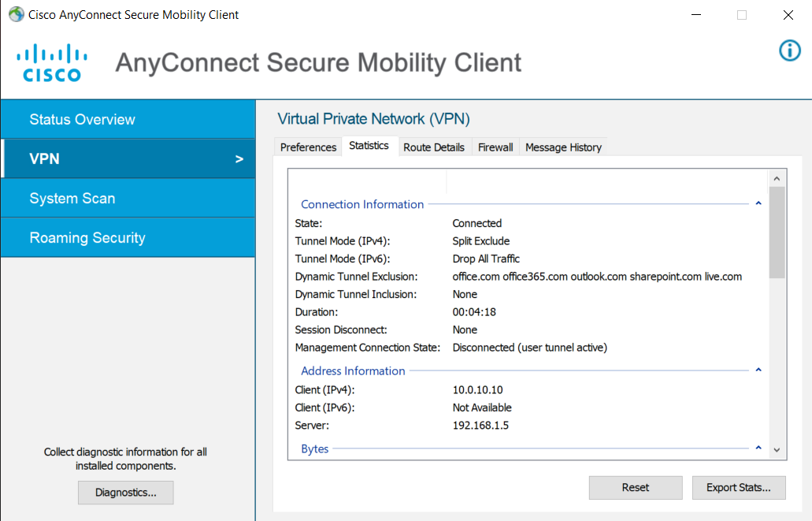Select the Split Exclude tunnel mode value

pos(481,241)
